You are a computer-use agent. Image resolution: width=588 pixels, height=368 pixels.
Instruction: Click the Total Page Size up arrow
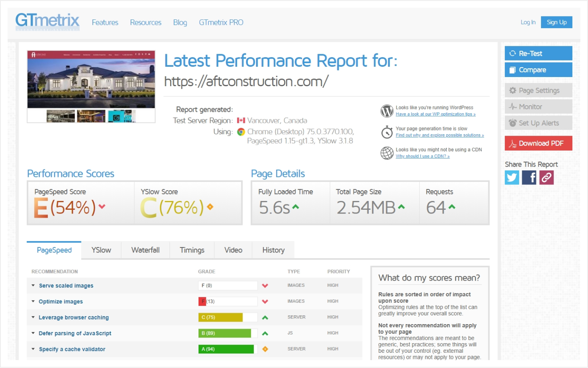(x=401, y=207)
